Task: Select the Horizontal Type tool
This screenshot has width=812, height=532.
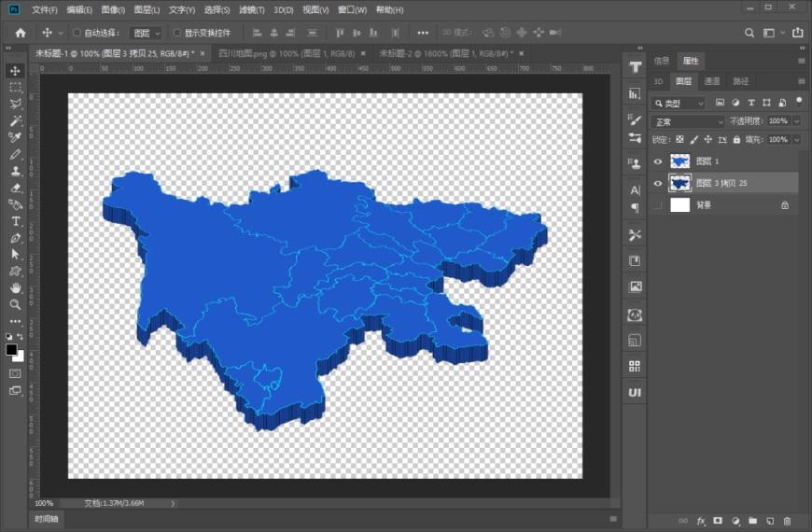Action: coord(16,221)
